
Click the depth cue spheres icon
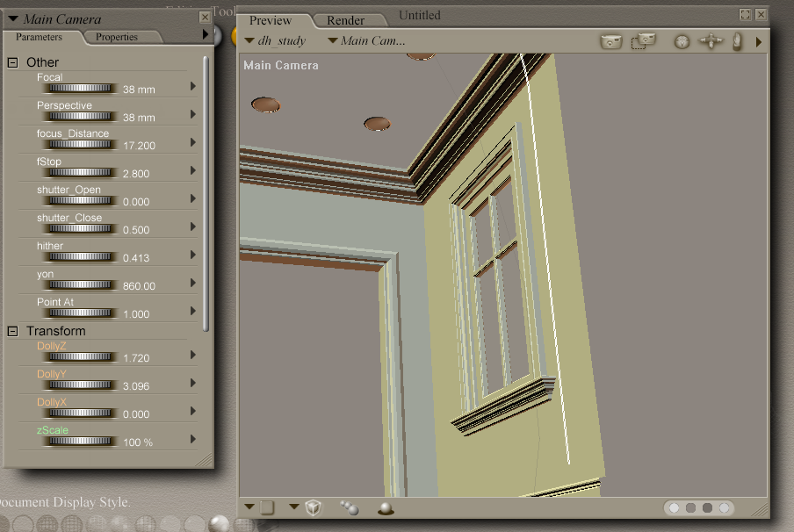[349, 507]
